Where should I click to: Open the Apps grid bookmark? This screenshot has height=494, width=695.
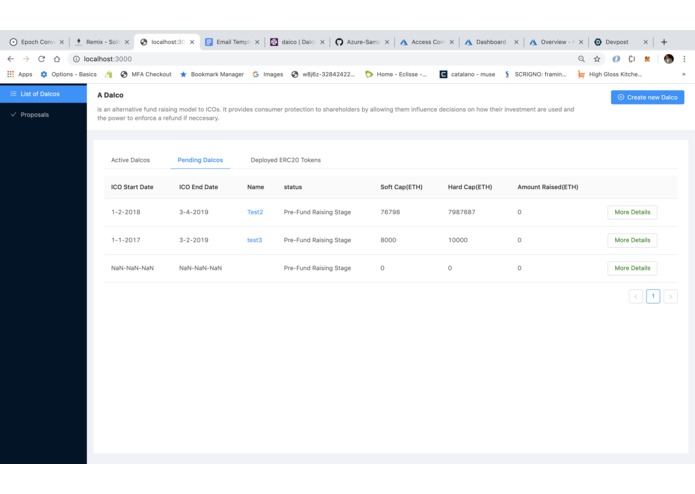(x=20, y=74)
